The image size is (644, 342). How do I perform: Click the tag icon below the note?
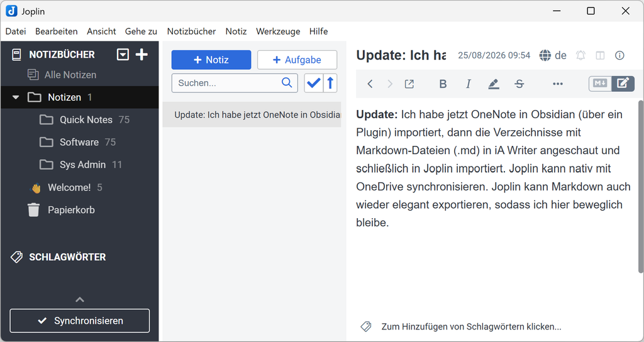coord(365,327)
